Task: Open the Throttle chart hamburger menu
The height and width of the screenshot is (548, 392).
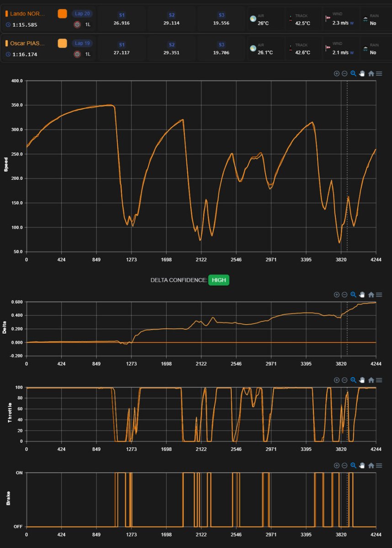Action: 379,380
